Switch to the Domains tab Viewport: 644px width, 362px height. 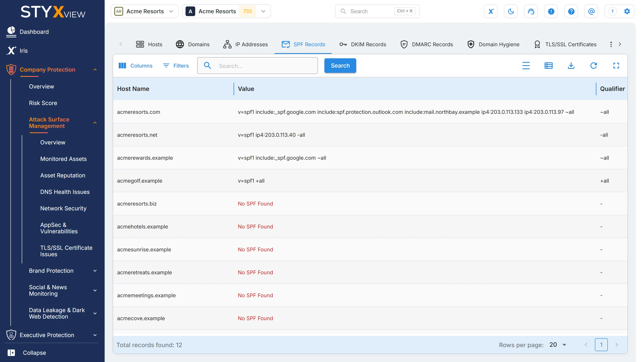click(193, 44)
